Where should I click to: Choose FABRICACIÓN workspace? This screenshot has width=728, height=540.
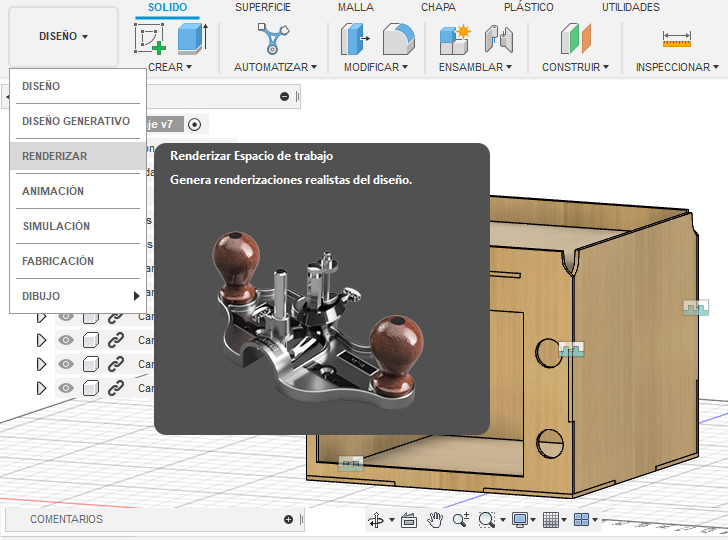78,261
